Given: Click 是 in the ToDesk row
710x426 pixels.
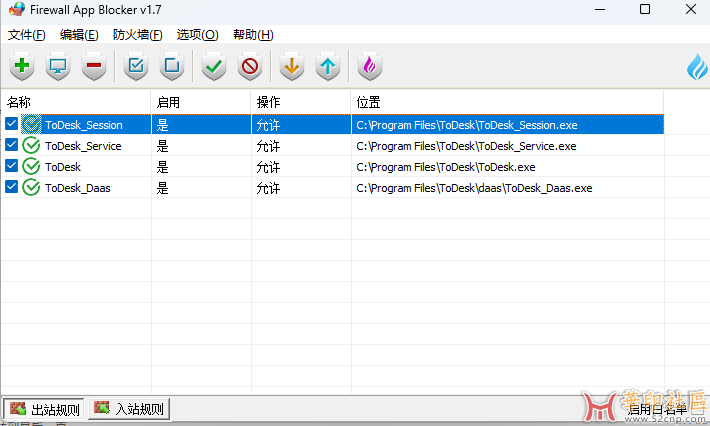Looking at the screenshot, I should coord(163,167).
